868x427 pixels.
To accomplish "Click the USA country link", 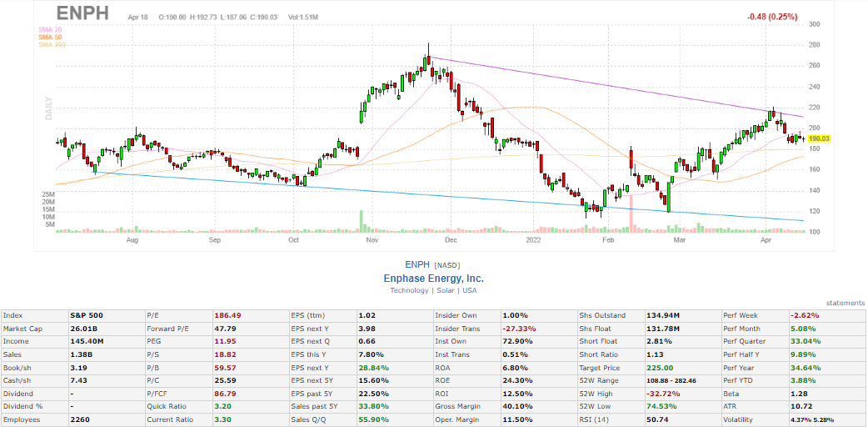I will 470,290.
